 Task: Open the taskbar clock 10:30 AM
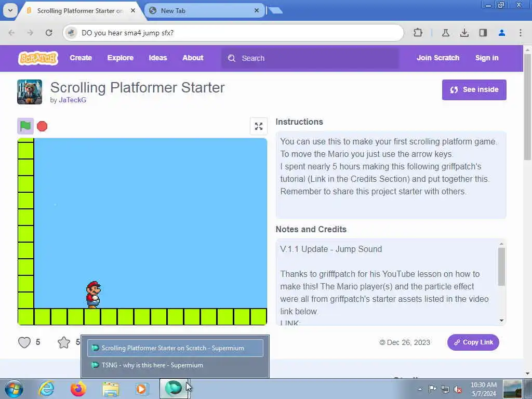point(484,389)
